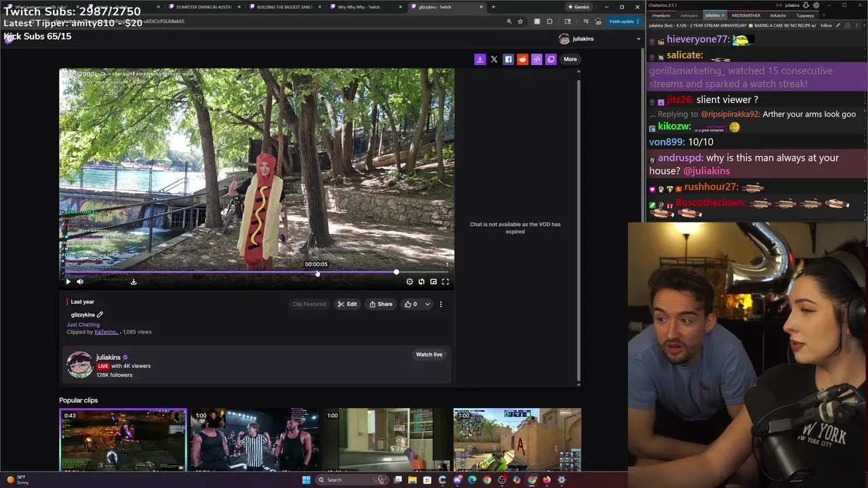Edit the glizzykins clip title pencil
This screenshot has height=488, width=868.
(100, 314)
